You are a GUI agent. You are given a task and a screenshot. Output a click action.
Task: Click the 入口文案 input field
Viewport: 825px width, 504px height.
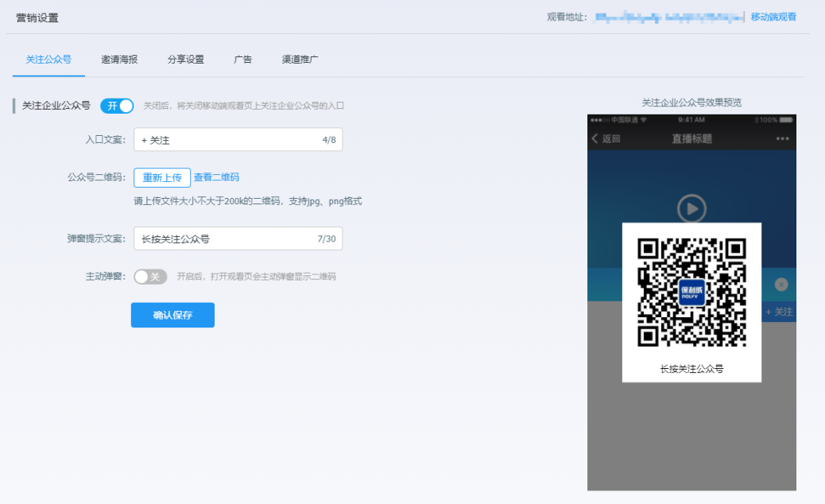pyautogui.click(x=227, y=140)
